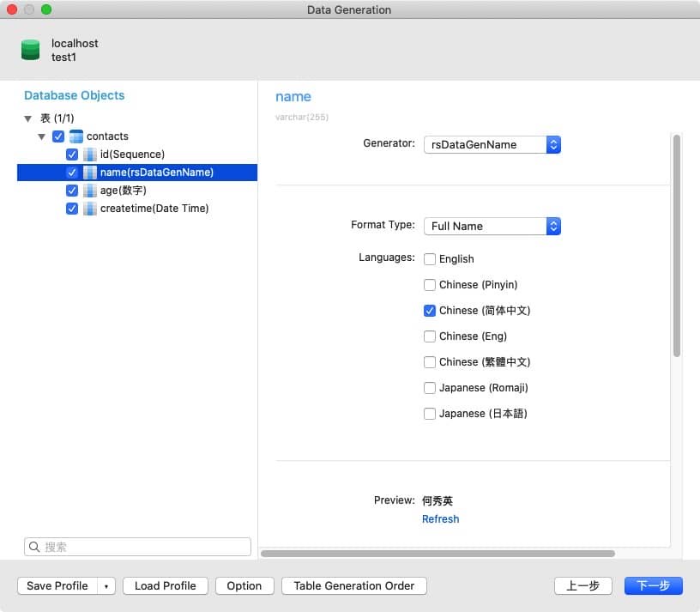
Task: Open the Format Type dropdown
Action: click(492, 226)
